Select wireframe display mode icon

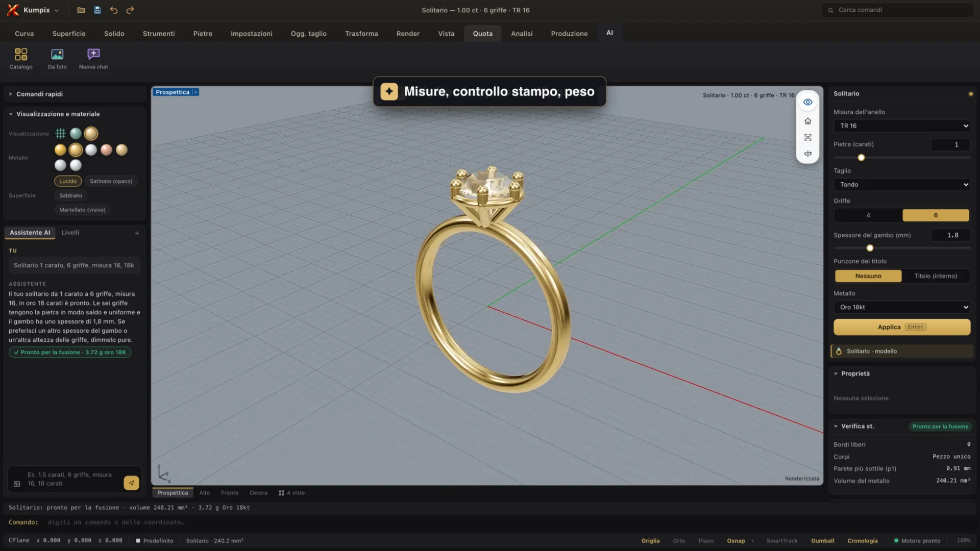coord(60,134)
